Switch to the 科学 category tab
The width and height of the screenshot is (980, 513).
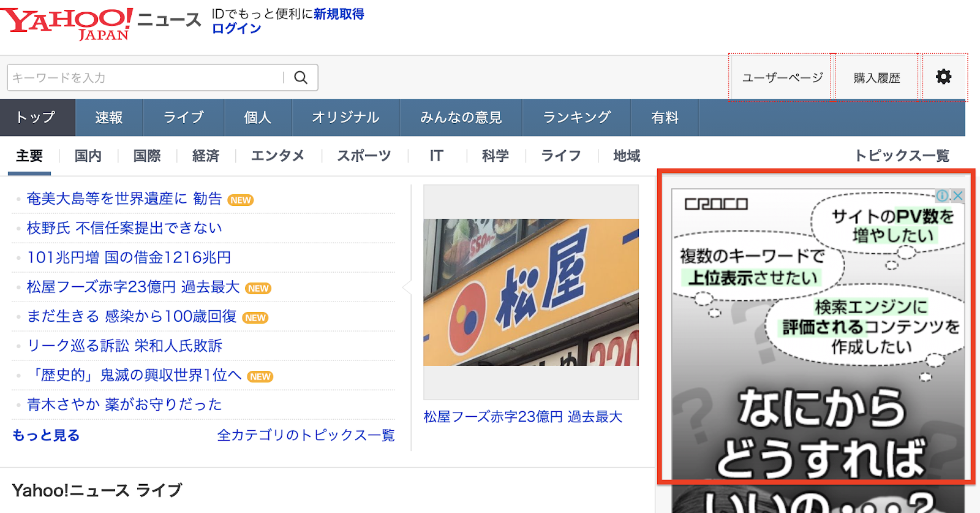pos(496,156)
